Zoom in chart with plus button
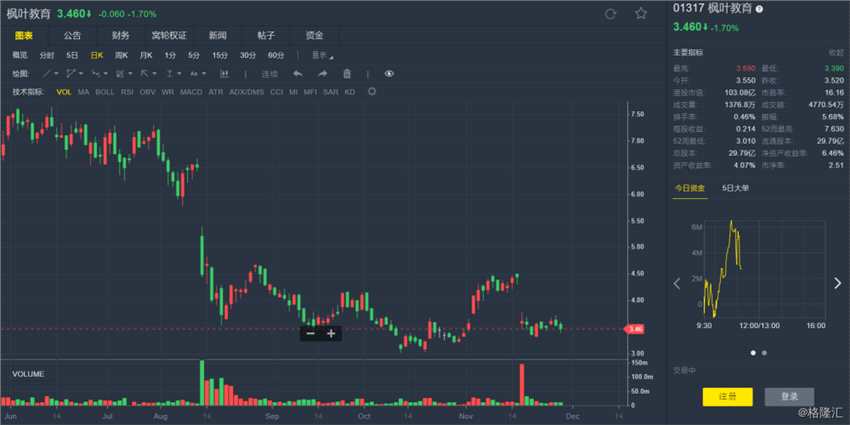 331,333
